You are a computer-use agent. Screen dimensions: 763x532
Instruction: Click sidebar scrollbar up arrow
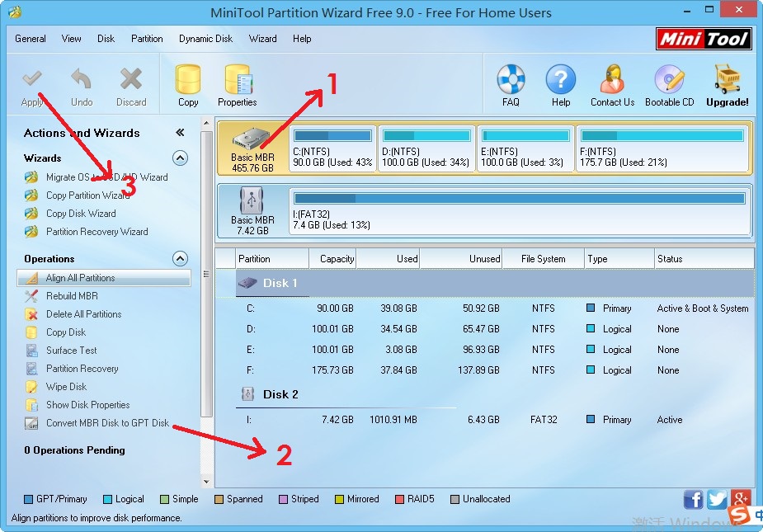point(206,123)
